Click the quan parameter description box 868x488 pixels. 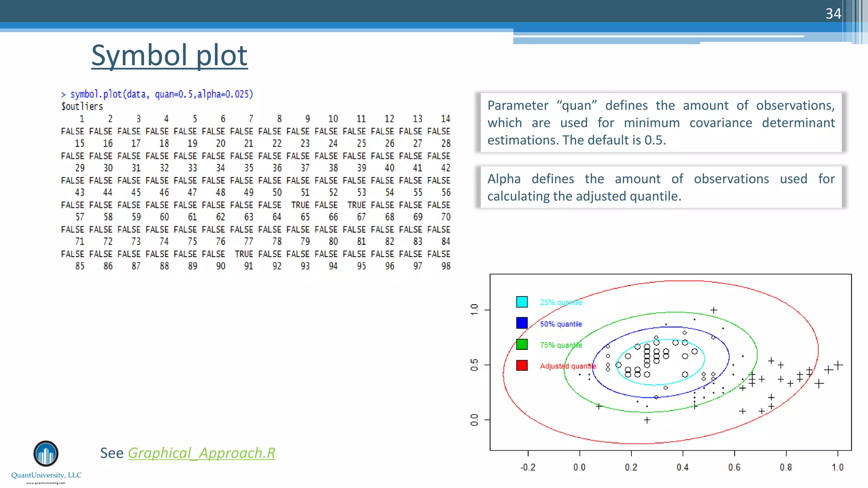click(660, 122)
